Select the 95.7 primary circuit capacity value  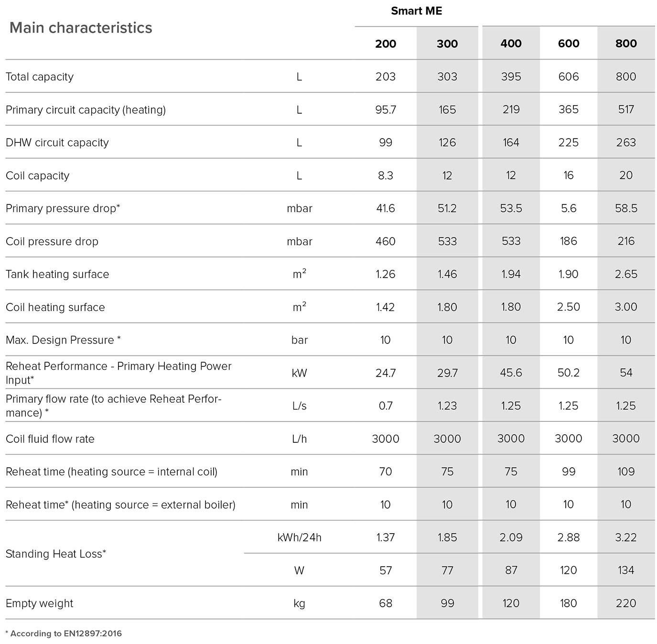[386, 110]
